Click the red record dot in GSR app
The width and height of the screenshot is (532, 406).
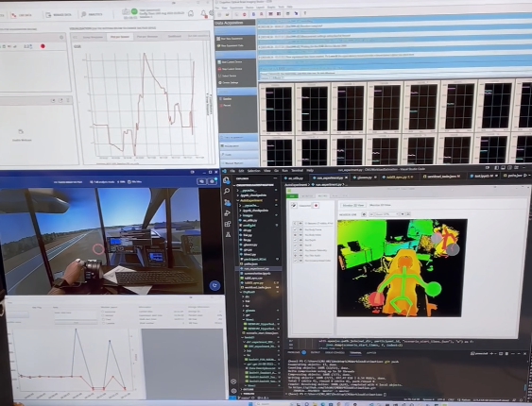coord(43,46)
